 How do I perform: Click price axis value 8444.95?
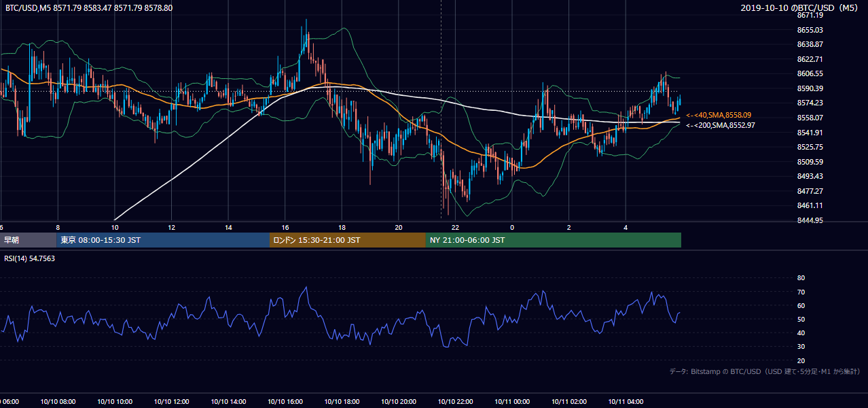(810, 220)
